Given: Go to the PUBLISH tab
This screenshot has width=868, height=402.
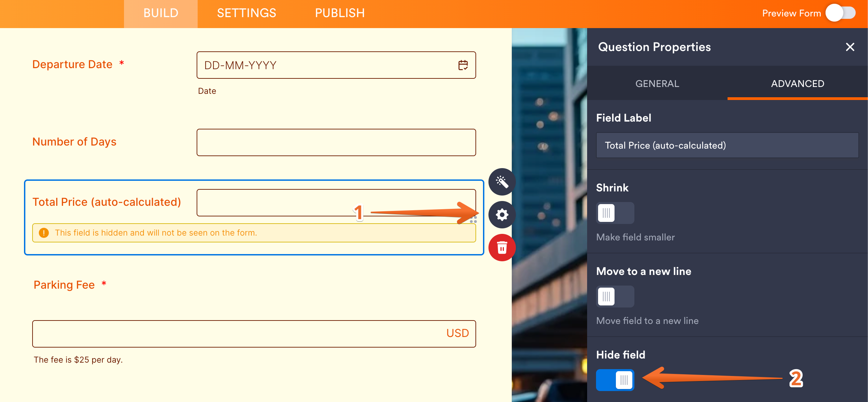Looking at the screenshot, I should [340, 13].
